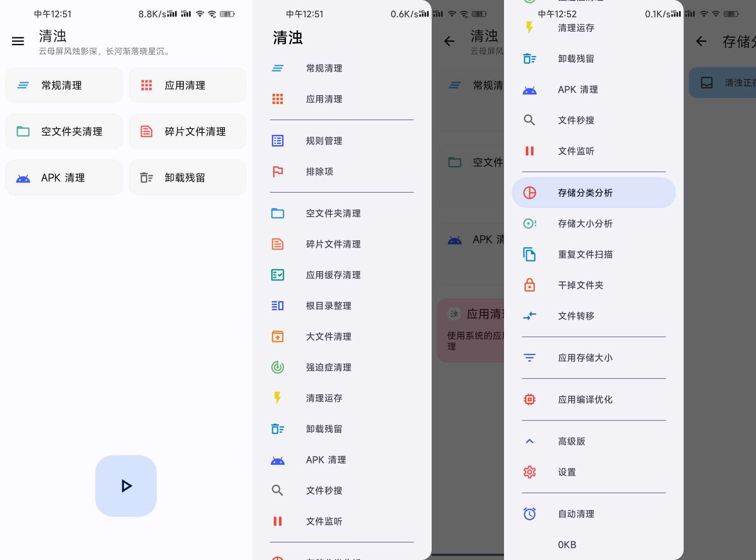Click the red pause icon in right drawer

click(x=530, y=151)
